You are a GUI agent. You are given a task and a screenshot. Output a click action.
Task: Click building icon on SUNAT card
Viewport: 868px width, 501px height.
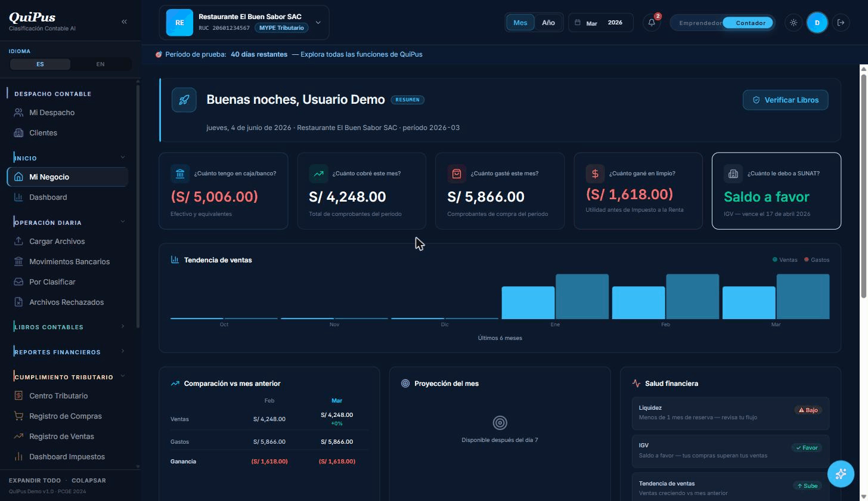[x=733, y=174]
